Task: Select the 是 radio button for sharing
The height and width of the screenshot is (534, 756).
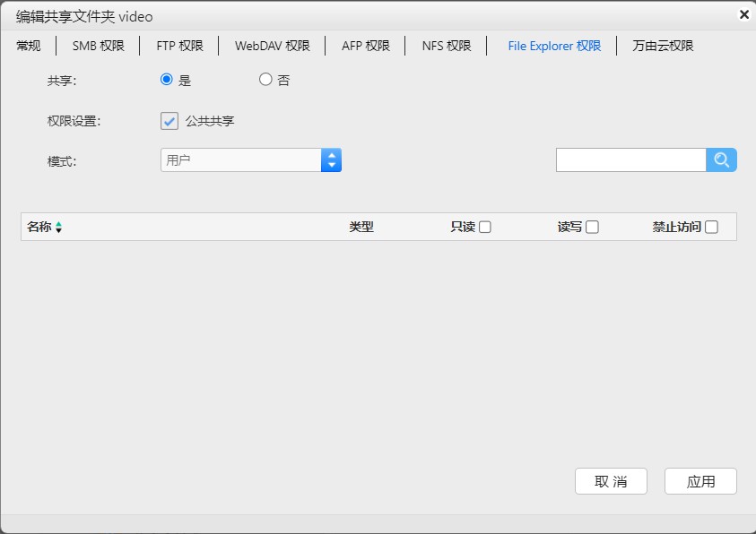Action: [x=166, y=80]
